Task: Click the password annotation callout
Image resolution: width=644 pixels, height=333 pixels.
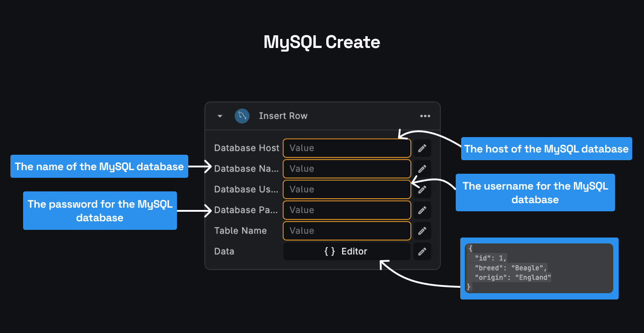Action: tap(100, 210)
